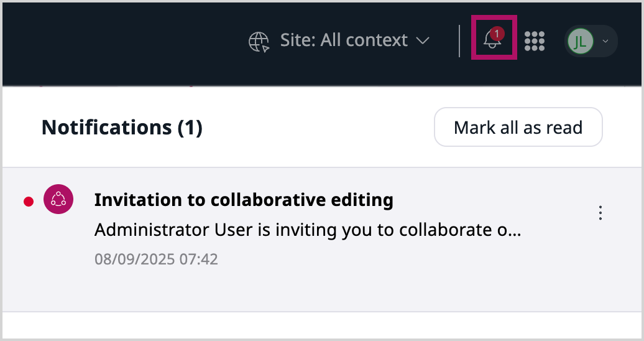Click the JL user avatar
The image size is (644, 341).
(579, 41)
